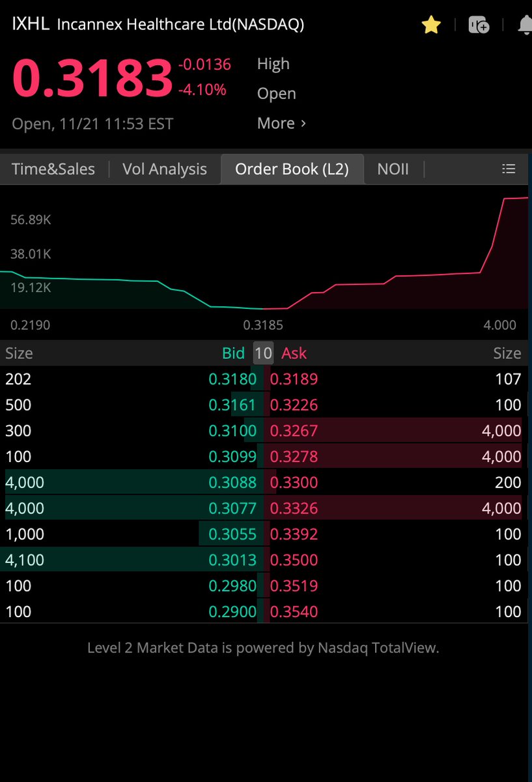Select the bid price 0.3077
Screen dimensions: 532x782
[232, 508]
